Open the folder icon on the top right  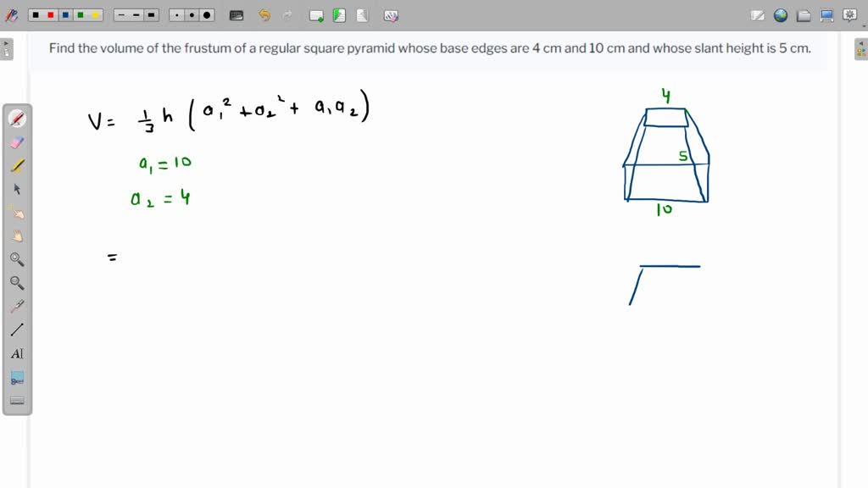pos(804,14)
